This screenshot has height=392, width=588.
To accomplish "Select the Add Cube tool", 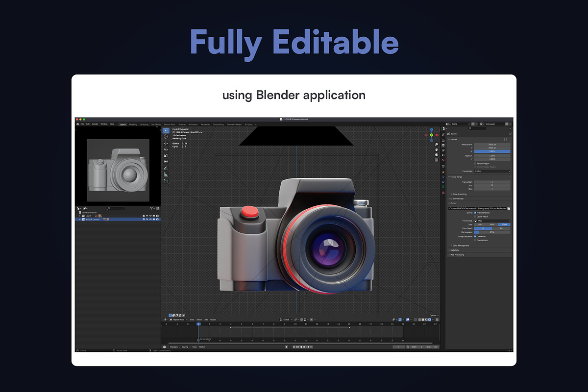I will [166, 181].
